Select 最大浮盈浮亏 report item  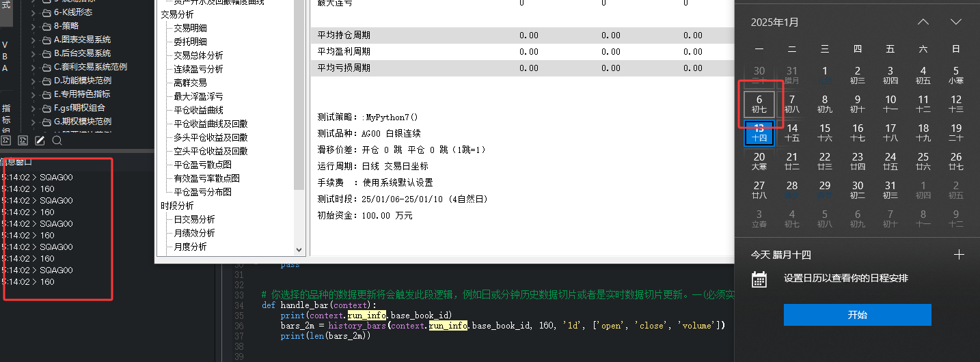coord(198,96)
